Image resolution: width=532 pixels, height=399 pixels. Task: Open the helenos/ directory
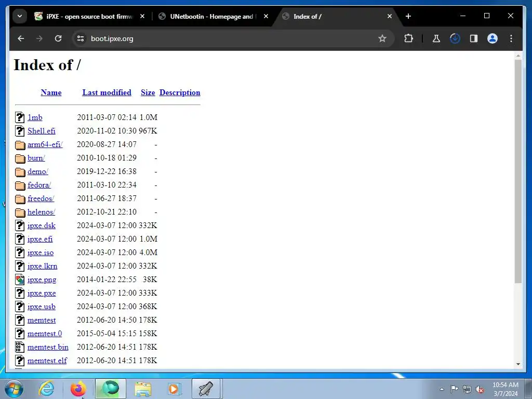(42, 212)
